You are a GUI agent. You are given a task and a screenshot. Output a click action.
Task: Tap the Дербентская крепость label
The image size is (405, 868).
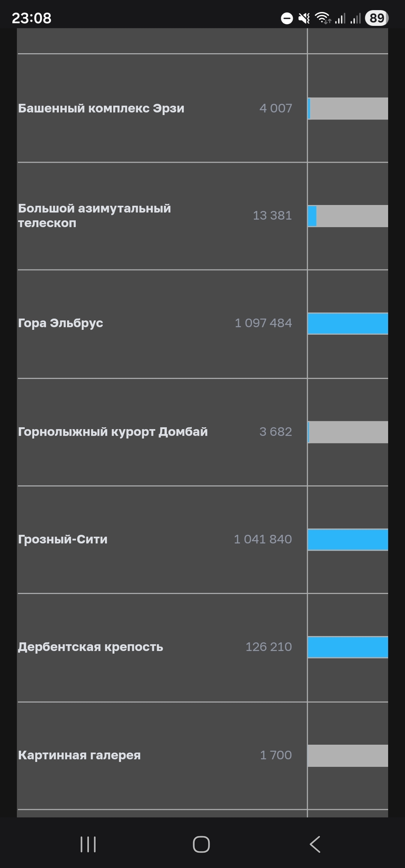91,647
